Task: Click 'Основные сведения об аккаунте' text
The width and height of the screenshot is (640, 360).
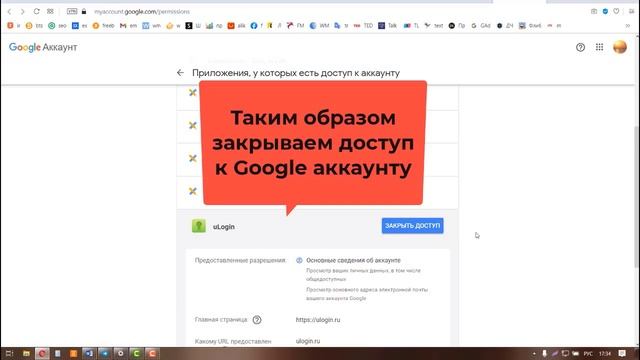Action: (x=353, y=260)
